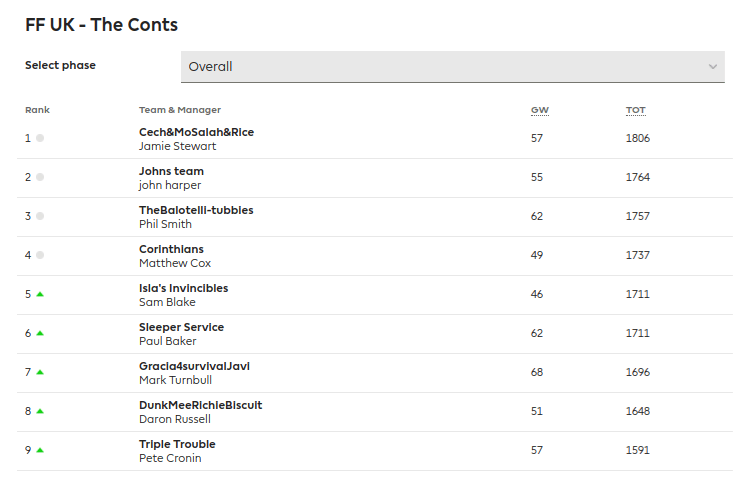View Triple Trouble team details
Viewport: 744px width, 494px height.
pos(177,444)
